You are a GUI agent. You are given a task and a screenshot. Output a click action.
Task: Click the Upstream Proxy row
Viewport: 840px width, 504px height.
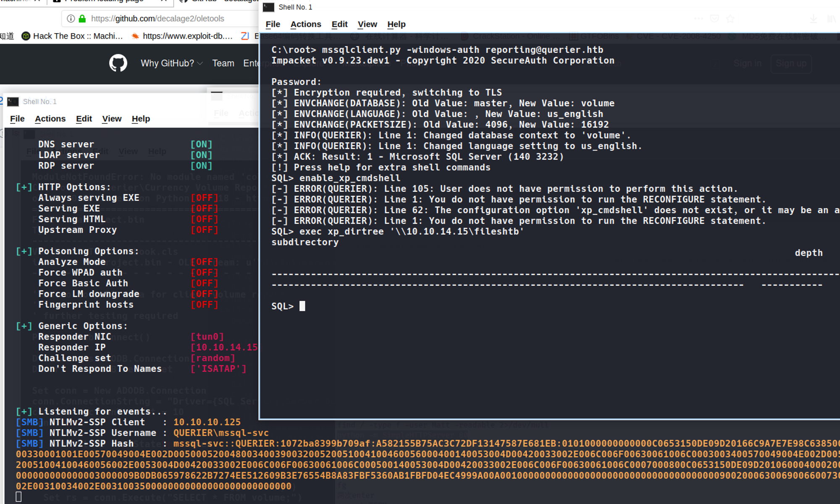(x=128, y=230)
